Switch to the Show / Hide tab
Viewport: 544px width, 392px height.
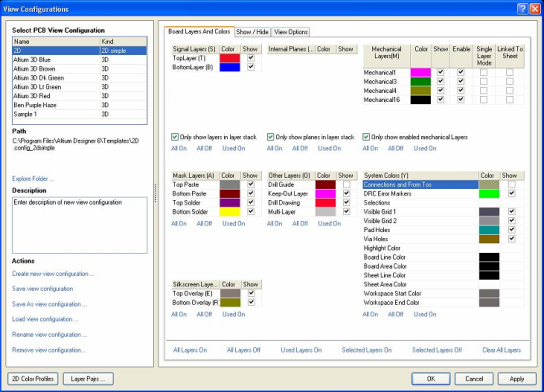tap(253, 32)
